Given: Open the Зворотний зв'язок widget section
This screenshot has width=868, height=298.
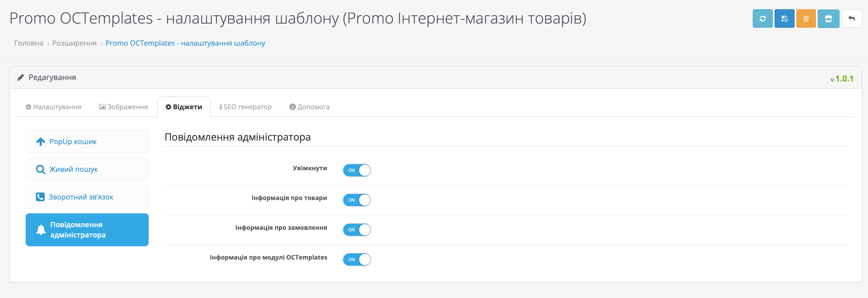Looking at the screenshot, I should (87, 197).
